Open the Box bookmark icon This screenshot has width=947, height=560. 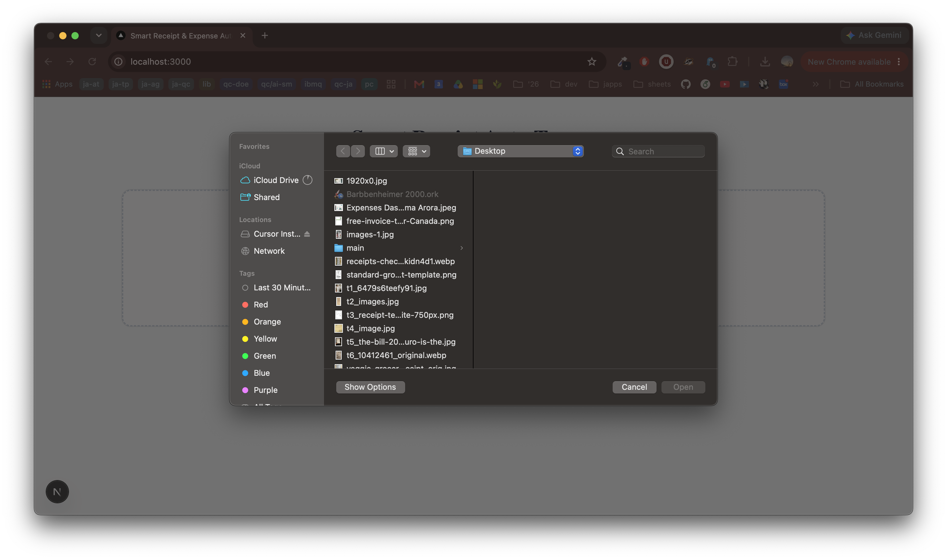(x=783, y=84)
